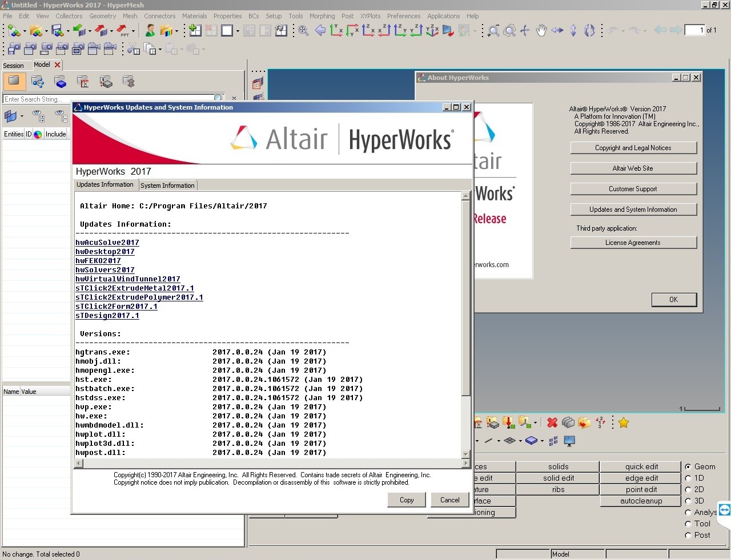Viewport: 731px width, 560px height.
Task: Click the Cancel button in Updates dialog
Action: [450, 500]
